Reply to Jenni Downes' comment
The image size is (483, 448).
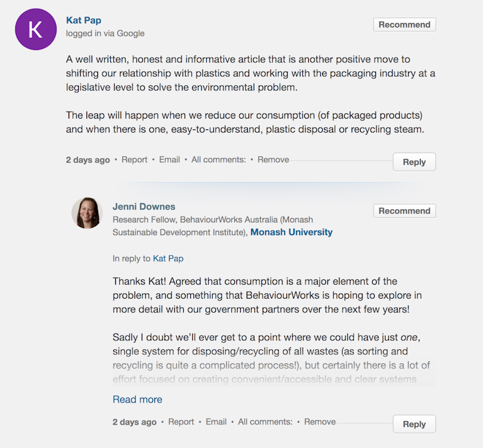point(414,424)
